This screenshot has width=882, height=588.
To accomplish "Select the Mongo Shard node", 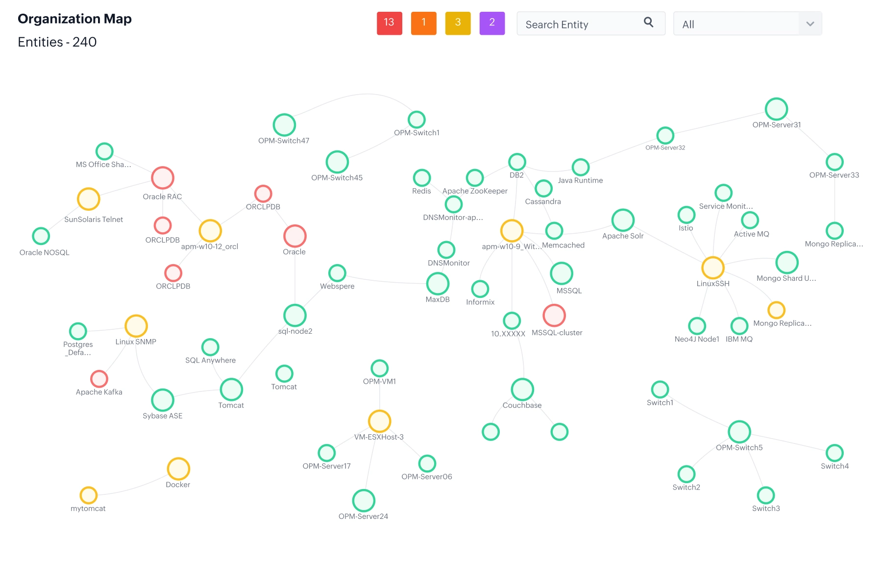I will (x=787, y=263).
